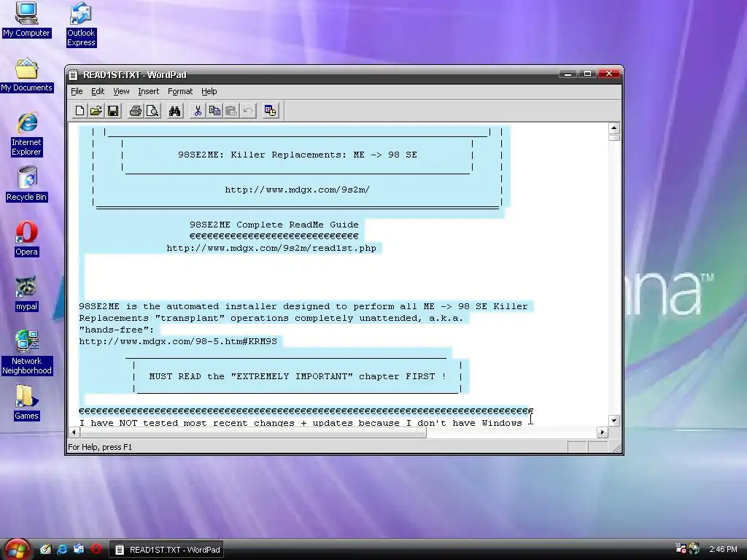Select the Outlook Express desktop icon

tap(81, 24)
